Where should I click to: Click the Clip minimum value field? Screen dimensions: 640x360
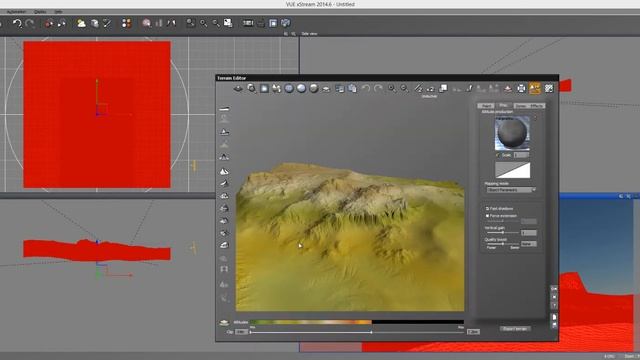(241, 332)
